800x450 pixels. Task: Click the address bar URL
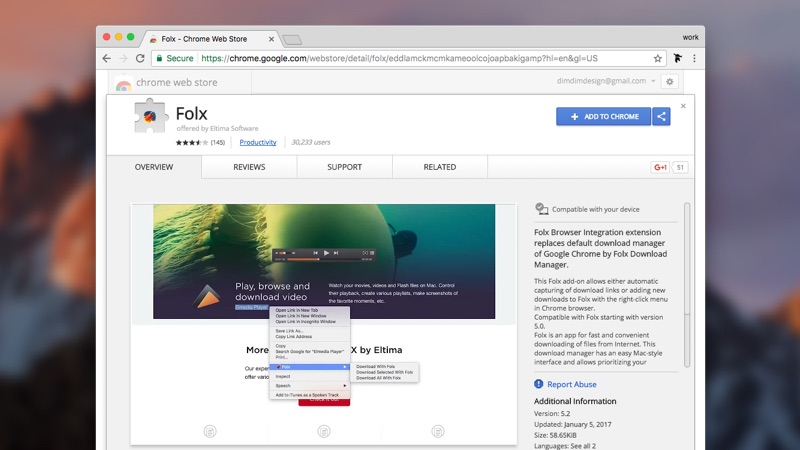pyautogui.click(x=399, y=58)
